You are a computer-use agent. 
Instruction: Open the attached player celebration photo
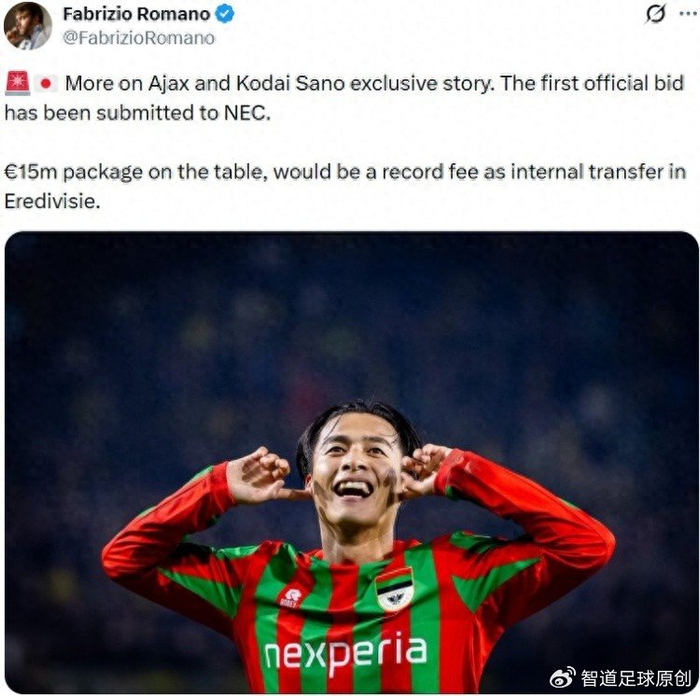pos(351,463)
